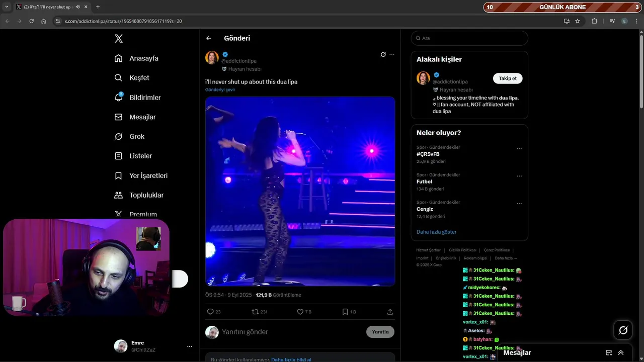This screenshot has width=644, height=362.
Task: Click Gönderiyi çevir translate link
Action: [220, 89]
